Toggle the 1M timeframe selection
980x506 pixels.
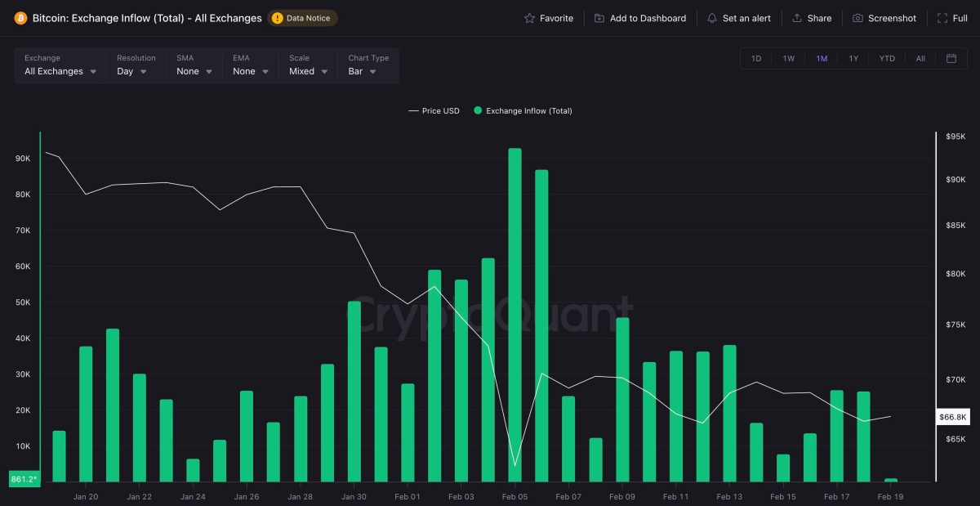tap(822, 58)
